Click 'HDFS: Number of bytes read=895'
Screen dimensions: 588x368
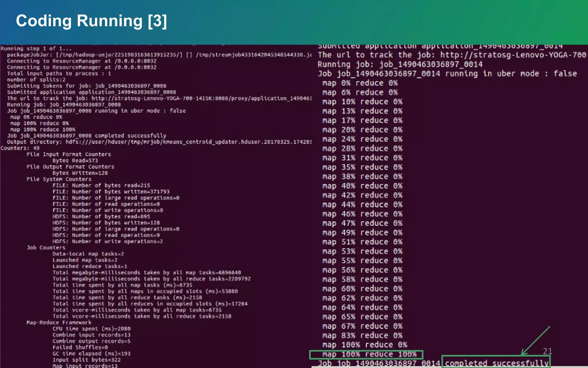pyautogui.click(x=101, y=216)
